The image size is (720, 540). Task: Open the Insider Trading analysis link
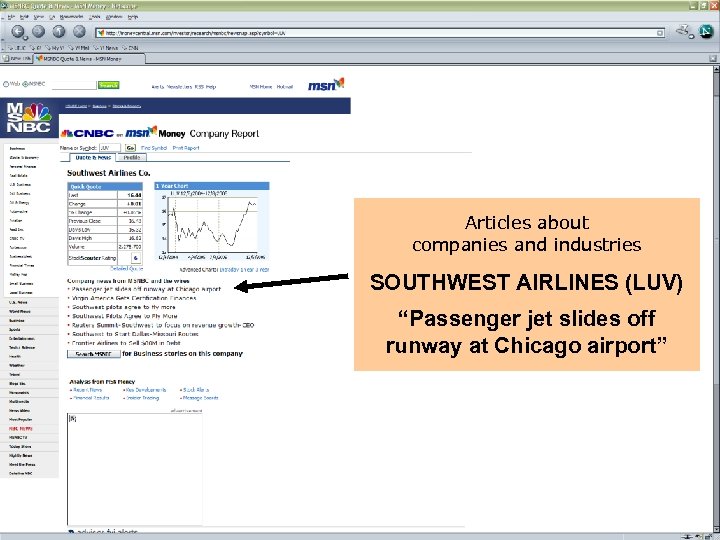click(142, 398)
